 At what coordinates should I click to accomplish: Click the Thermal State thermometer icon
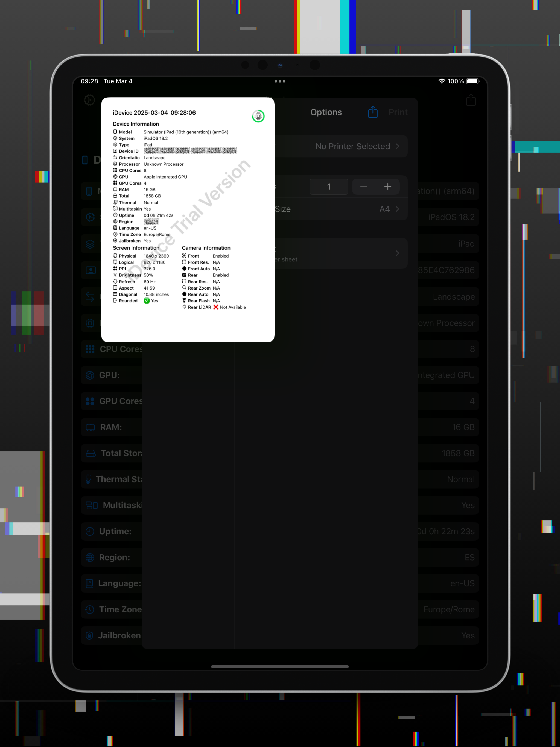(88, 479)
